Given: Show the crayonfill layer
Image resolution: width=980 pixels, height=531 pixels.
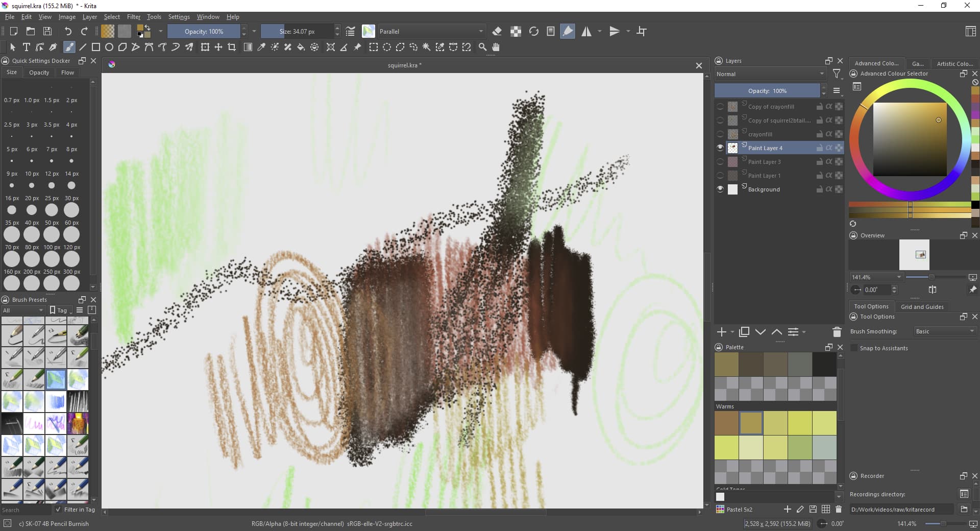Looking at the screenshot, I should 720,134.
